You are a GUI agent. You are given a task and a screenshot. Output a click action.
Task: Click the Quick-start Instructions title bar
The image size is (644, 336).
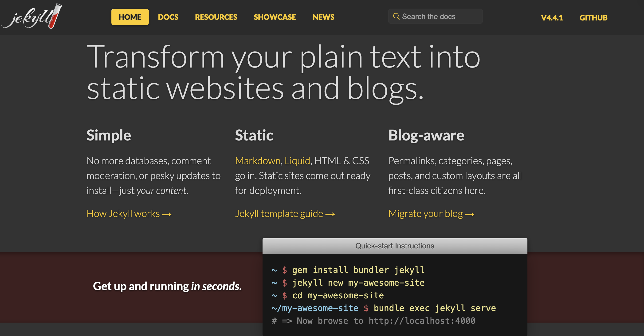click(x=395, y=246)
